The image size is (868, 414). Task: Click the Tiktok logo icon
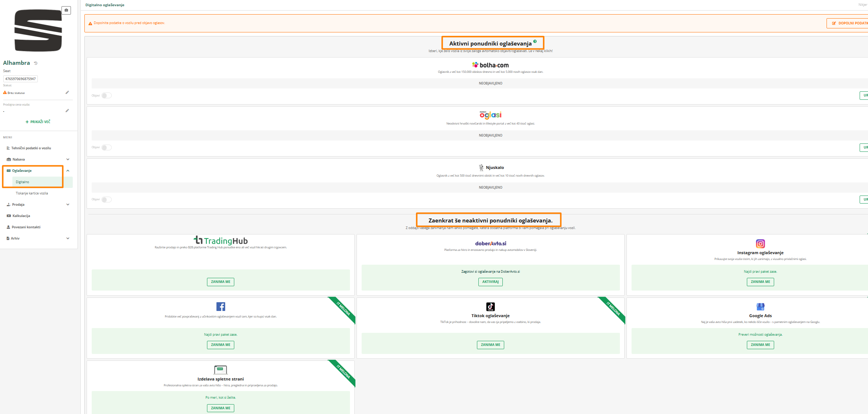point(490,307)
